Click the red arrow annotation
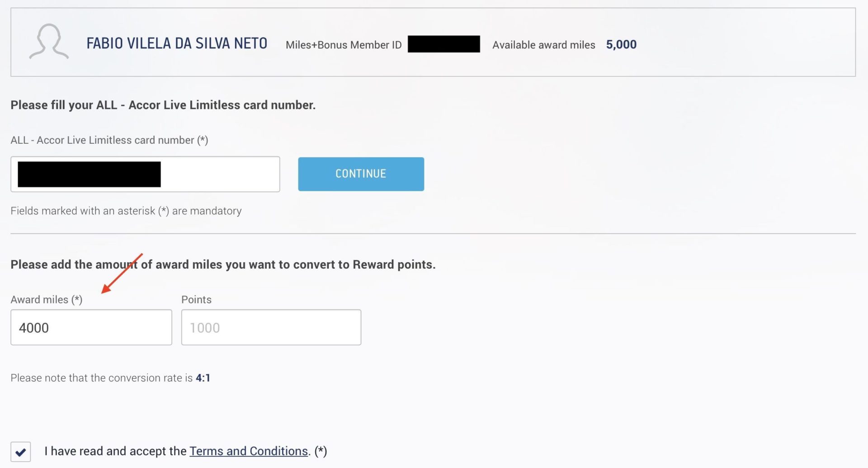 [x=122, y=274]
